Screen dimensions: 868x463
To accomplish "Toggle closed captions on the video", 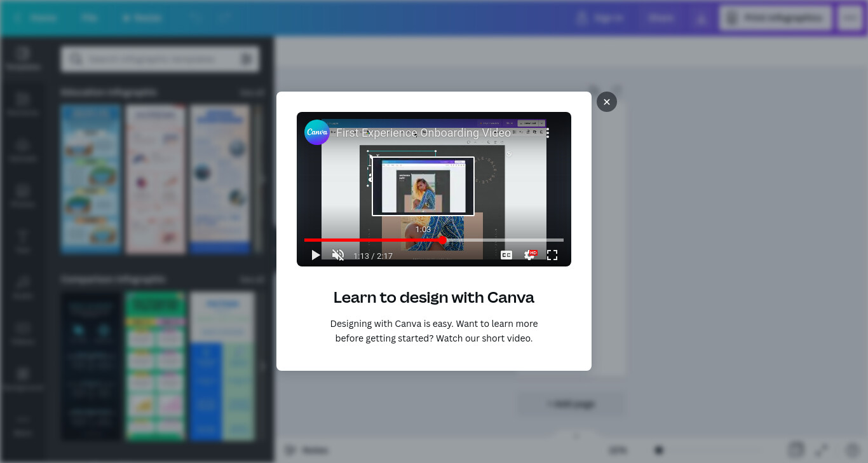I will 506,255.
